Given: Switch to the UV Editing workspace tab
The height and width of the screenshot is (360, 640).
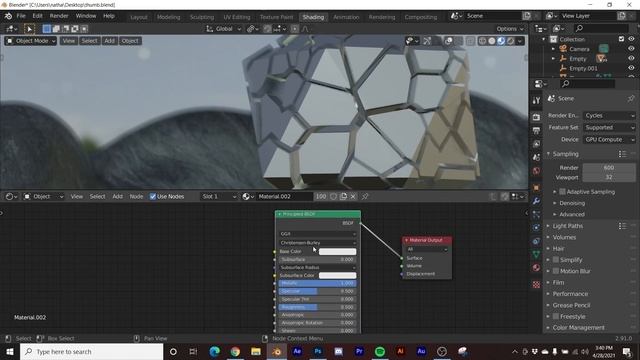Looking at the screenshot, I should pos(237,17).
